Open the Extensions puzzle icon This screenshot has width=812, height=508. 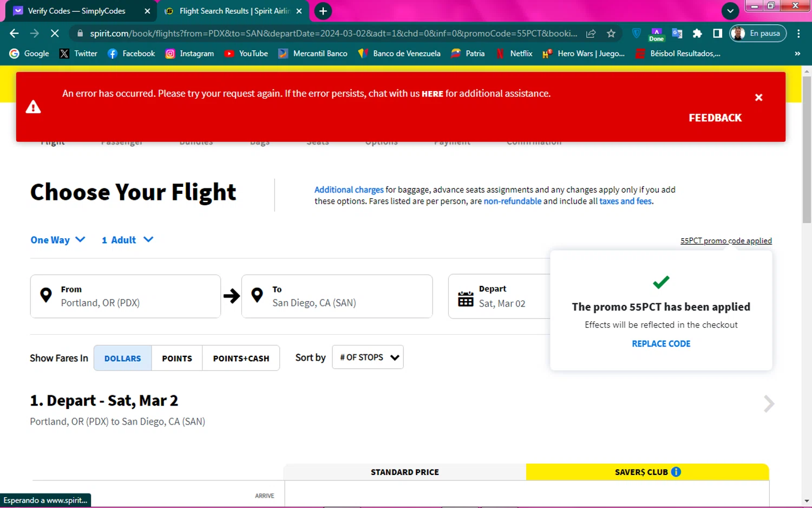coord(697,34)
